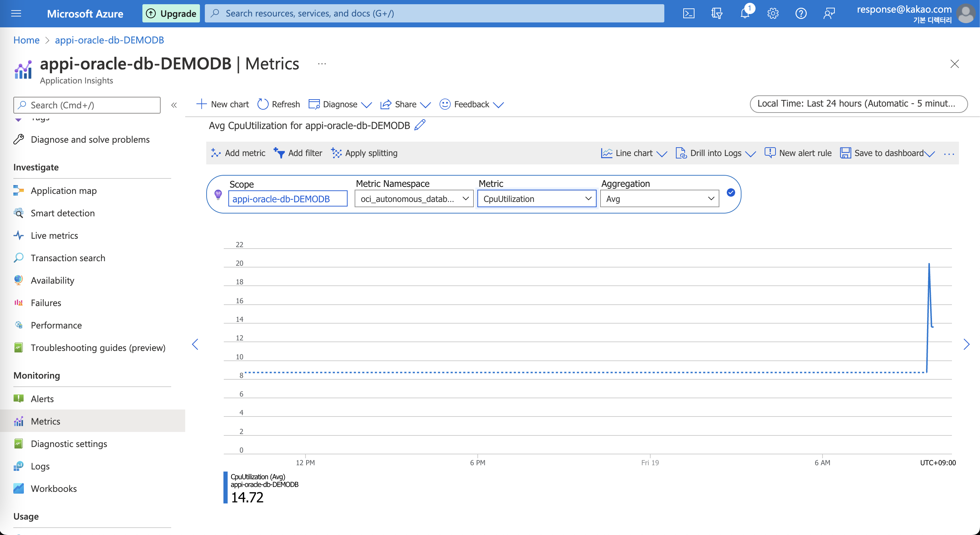Open Directories and subscriptions filter icon
The width and height of the screenshot is (980, 535).
point(717,14)
